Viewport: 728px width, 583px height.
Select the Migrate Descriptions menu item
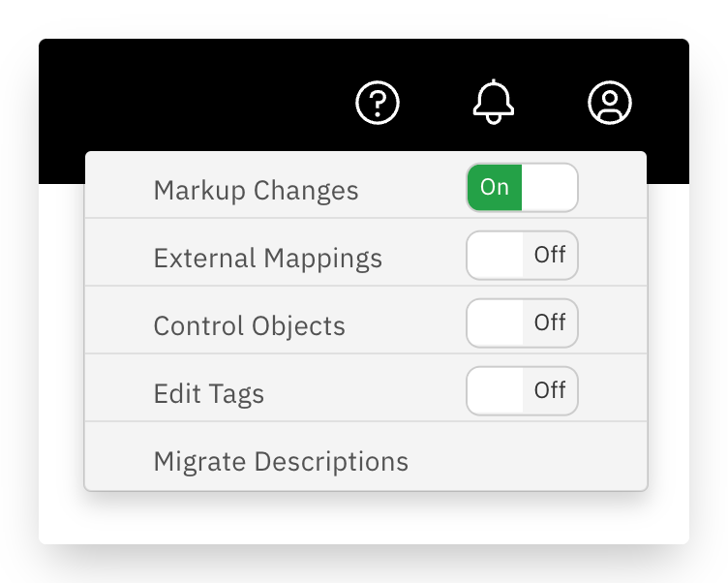(366, 457)
